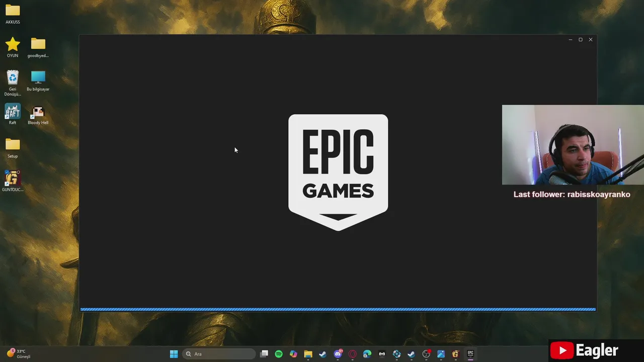
Task: Open the Steam icon beside File Explorer
Action: click(x=323, y=354)
